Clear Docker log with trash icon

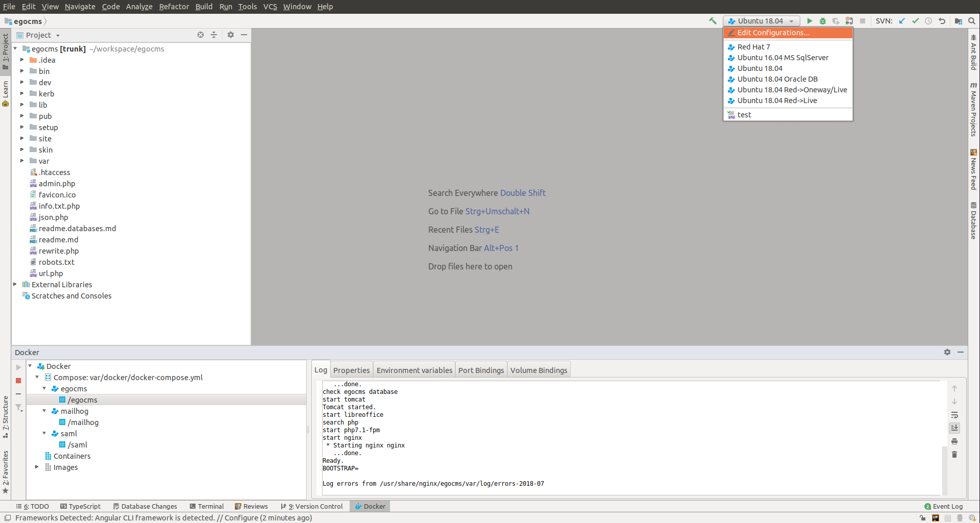pos(954,454)
